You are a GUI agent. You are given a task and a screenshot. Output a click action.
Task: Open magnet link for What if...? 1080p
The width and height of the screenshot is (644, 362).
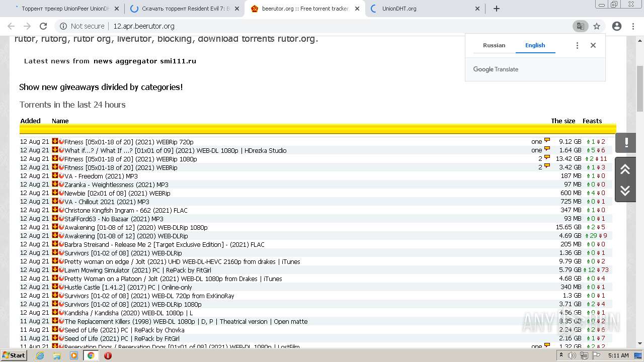(x=61, y=150)
